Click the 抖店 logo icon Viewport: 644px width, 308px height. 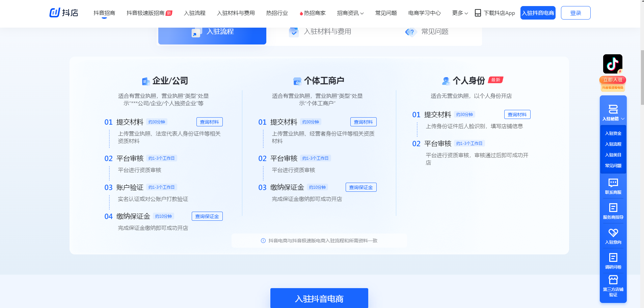pos(55,13)
